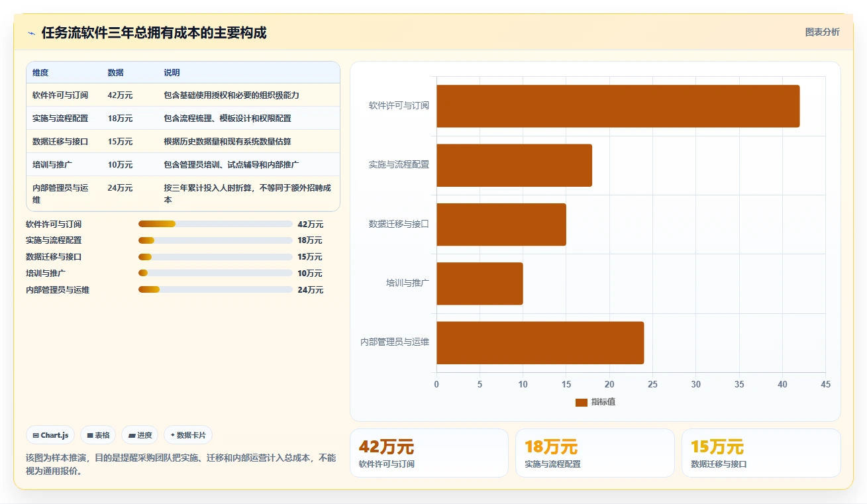Screen dimensions: 867x504
Task: Click the 10万元 progress value label
Action: coord(311,273)
